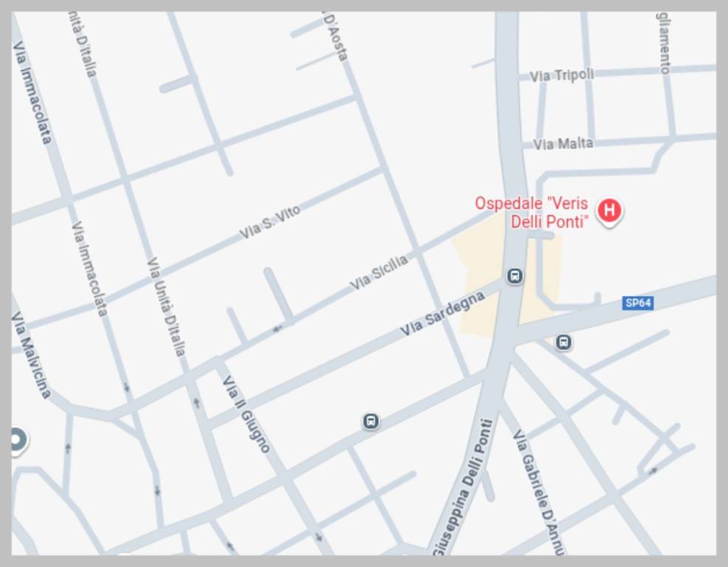
Task: Click the Via Sardegna street label
Action: click(442, 314)
